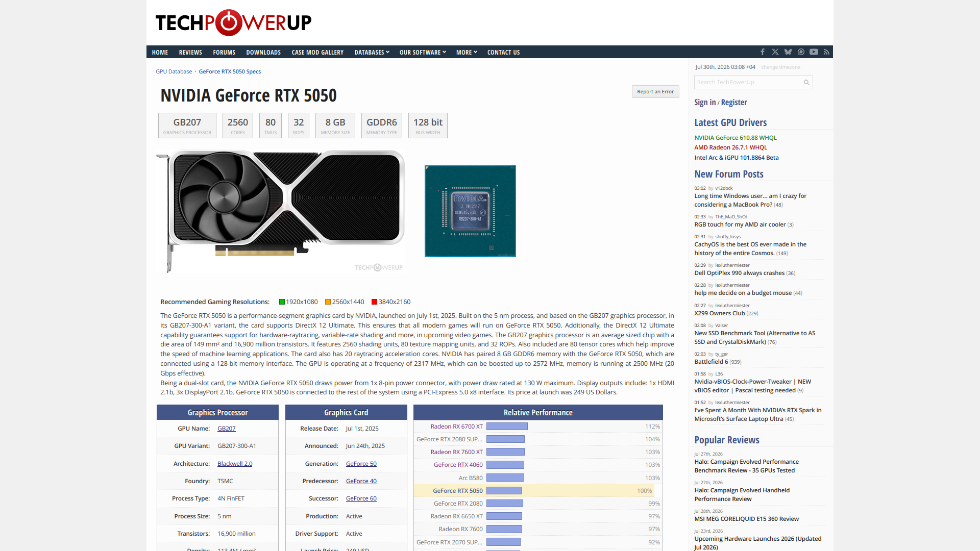
Task: Open the Reviews section
Action: [x=190, y=52]
